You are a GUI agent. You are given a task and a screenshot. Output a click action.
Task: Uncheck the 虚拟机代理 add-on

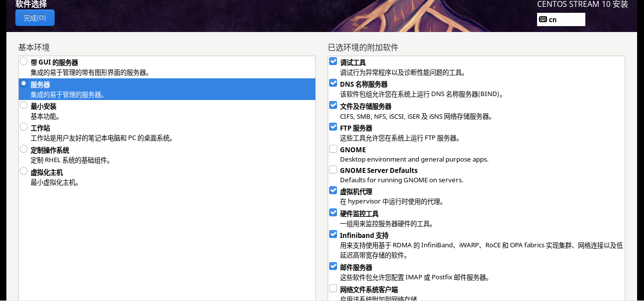point(333,190)
